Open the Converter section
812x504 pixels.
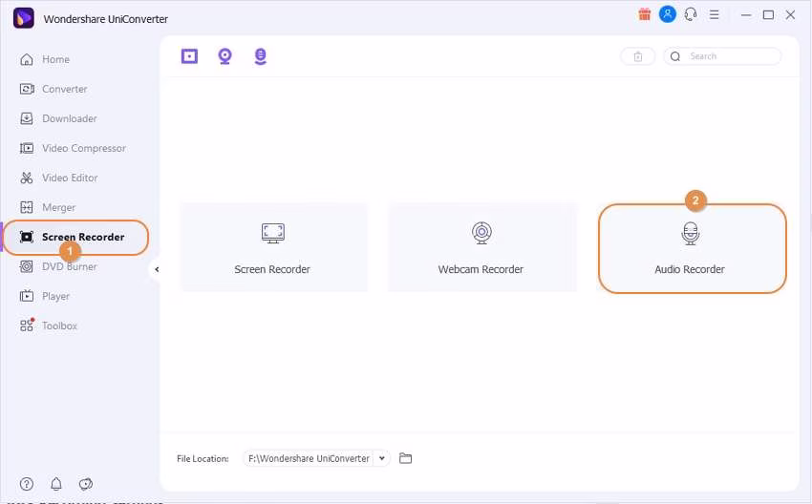[53, 89]
